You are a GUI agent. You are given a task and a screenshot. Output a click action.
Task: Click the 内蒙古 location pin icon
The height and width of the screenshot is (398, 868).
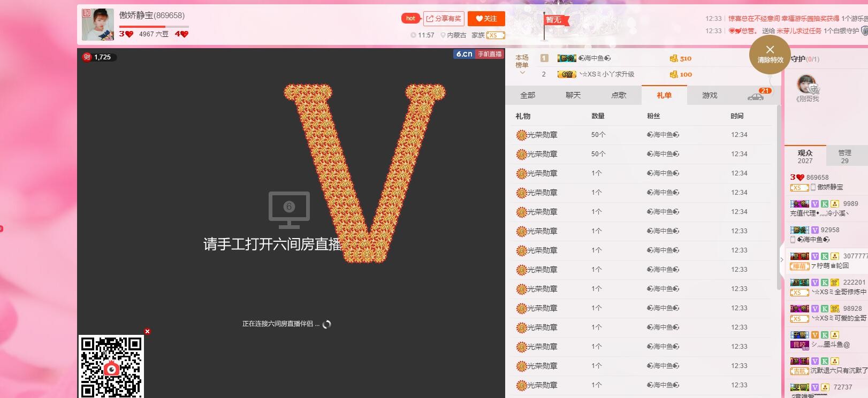(443, 35)
